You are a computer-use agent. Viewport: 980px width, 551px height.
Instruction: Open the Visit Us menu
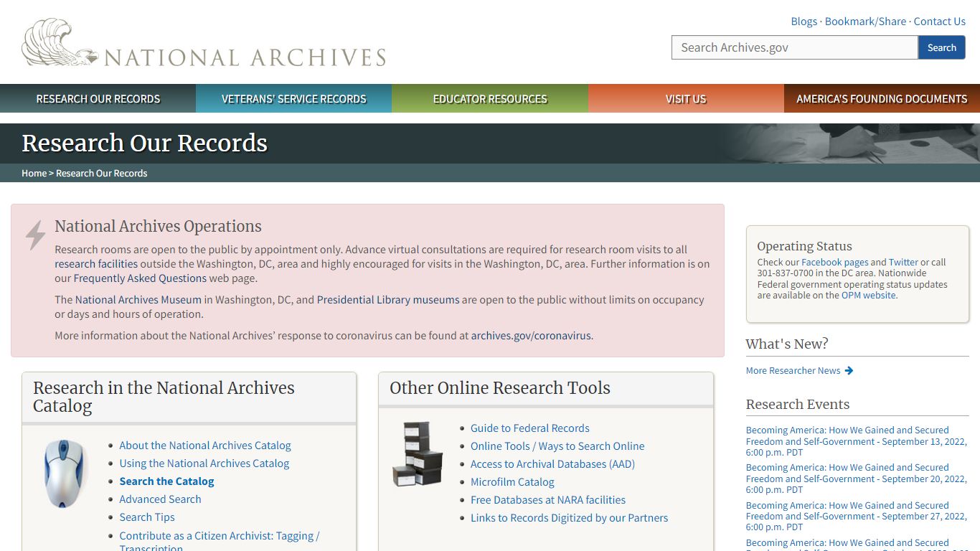(686, 98)
